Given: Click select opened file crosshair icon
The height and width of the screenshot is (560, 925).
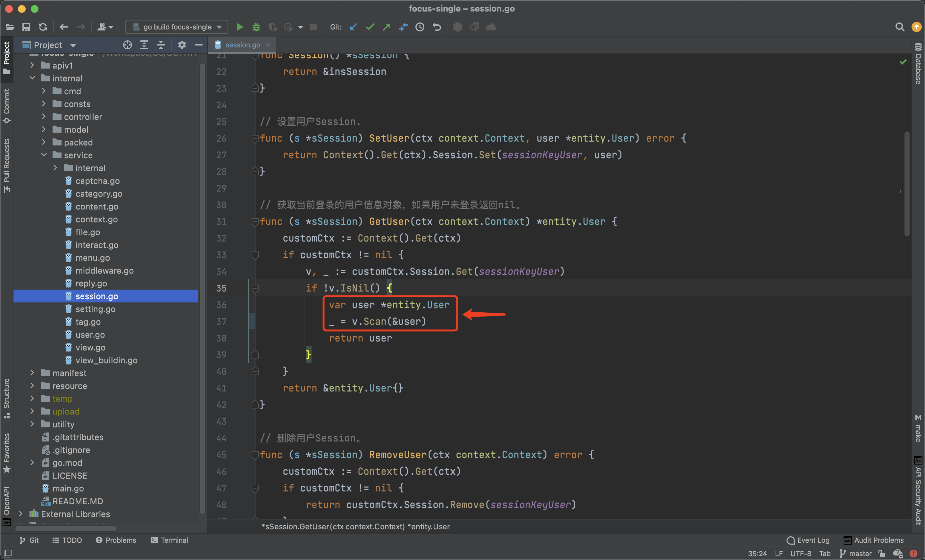Looking at the screenshot, I should (127, 45).
